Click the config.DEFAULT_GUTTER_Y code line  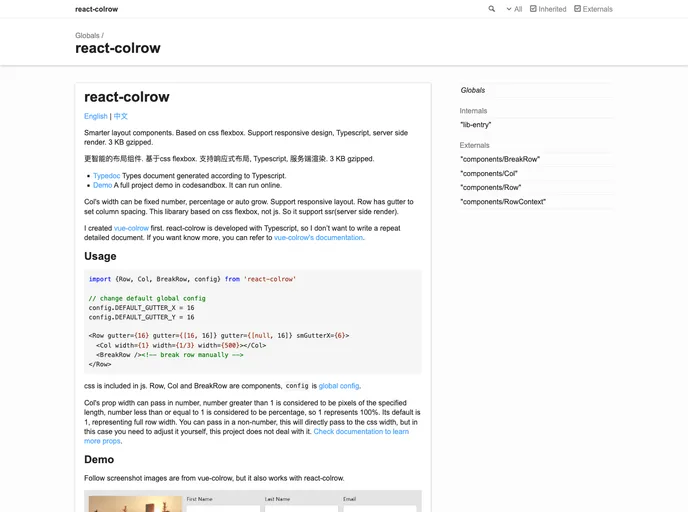[x=141, y=317]
